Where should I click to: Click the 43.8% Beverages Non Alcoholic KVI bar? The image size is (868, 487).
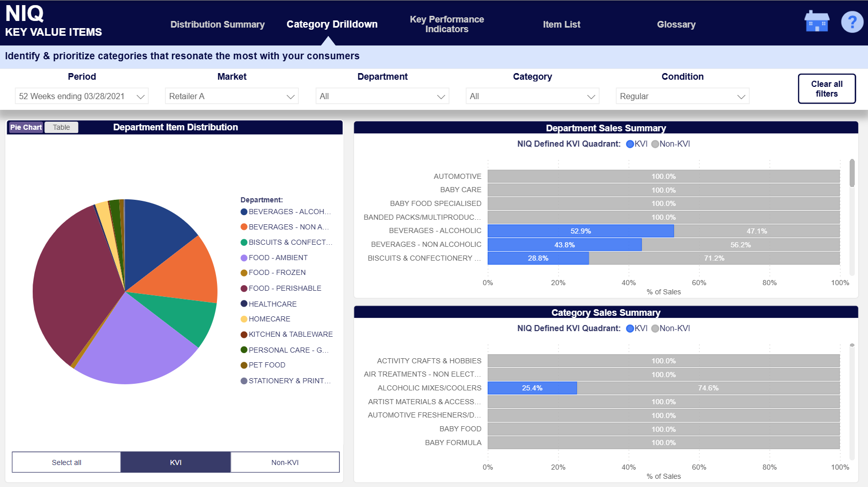565,245
